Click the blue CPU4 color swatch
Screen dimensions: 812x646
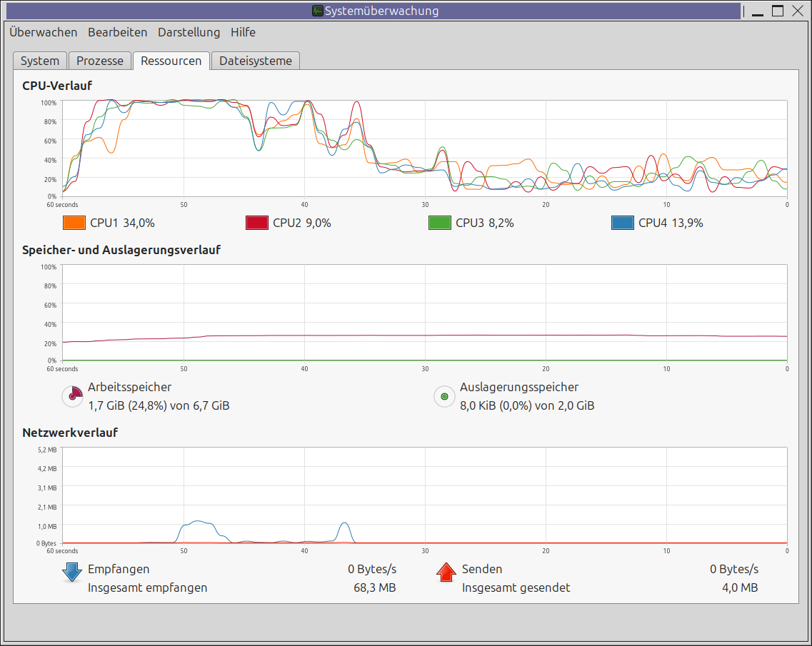click(623, 223)
